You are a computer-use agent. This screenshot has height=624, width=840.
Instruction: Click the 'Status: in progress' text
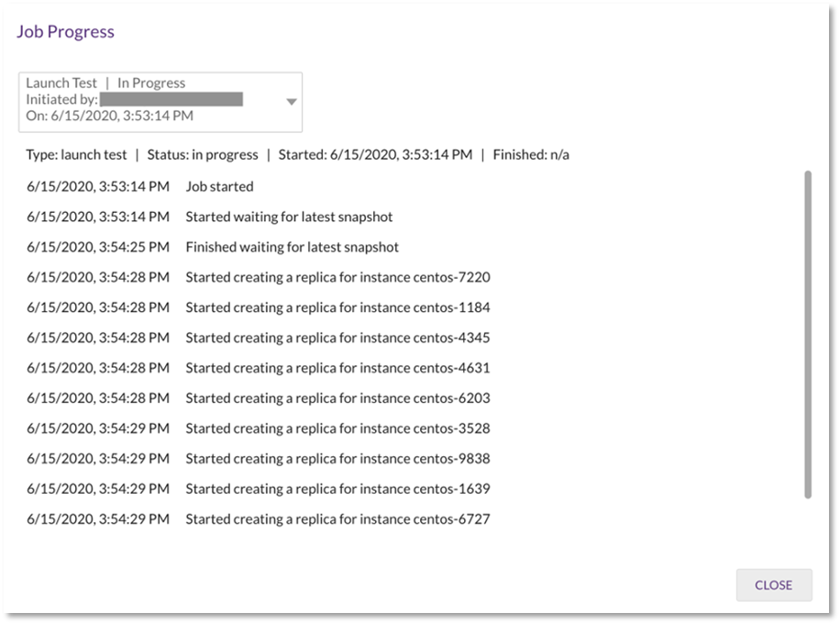coord(203,155)
